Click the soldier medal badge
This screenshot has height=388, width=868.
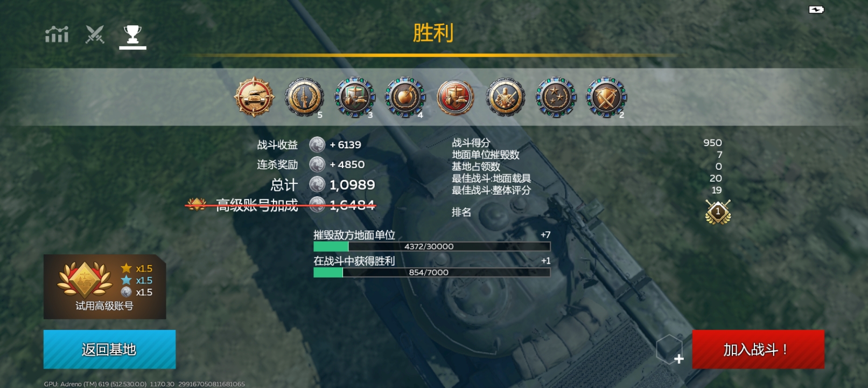(x=506, y=98)
